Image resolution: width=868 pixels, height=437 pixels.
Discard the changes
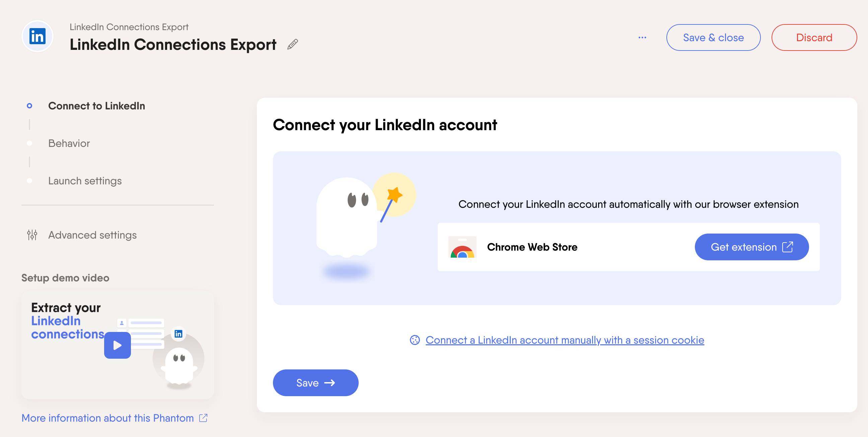814,37
